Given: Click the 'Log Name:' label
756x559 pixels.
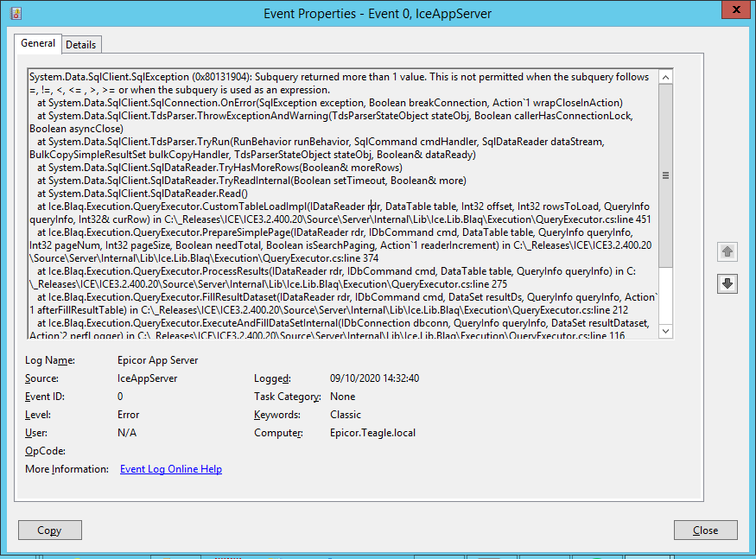Looking at the screenshot, I should point(50,360).
